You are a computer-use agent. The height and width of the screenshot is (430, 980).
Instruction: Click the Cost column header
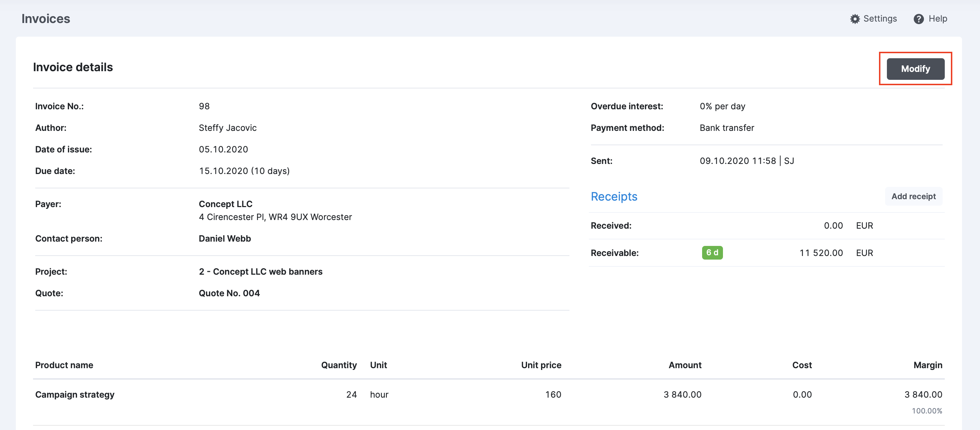802,365
